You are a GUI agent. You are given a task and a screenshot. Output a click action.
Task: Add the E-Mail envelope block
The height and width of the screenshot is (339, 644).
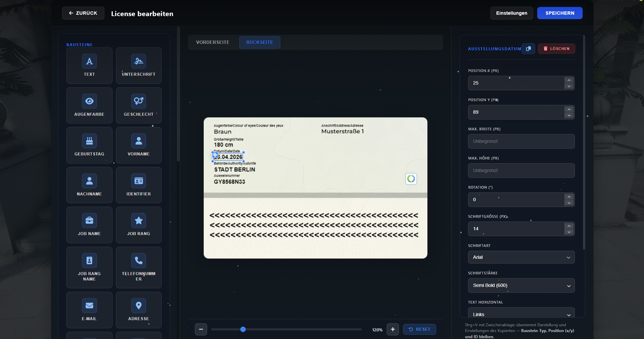click(x=89, y=310)
